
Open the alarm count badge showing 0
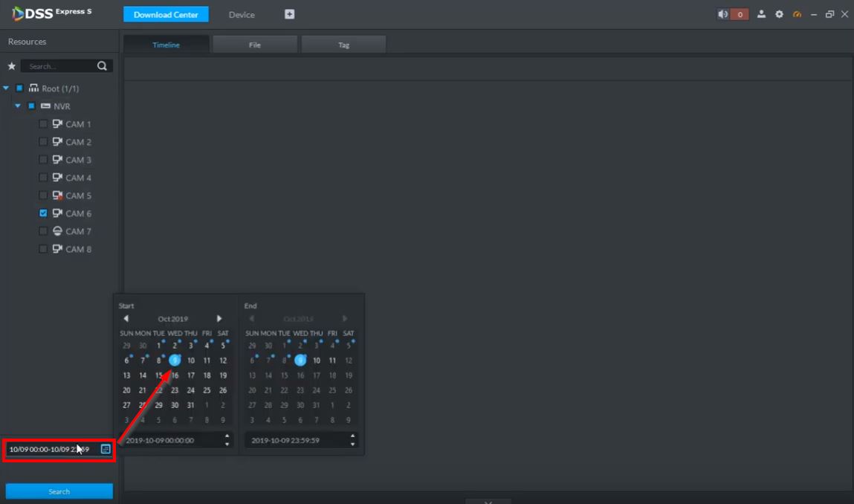coord(740,14)
